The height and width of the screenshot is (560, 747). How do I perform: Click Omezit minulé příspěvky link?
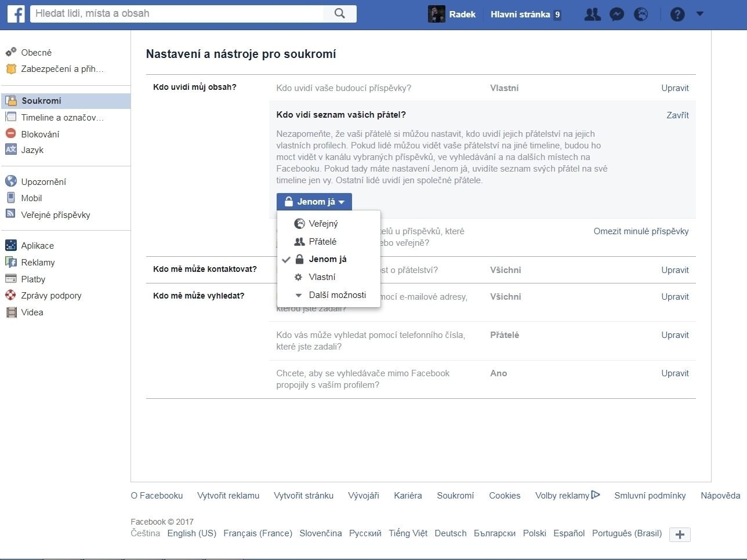point(641,231)
